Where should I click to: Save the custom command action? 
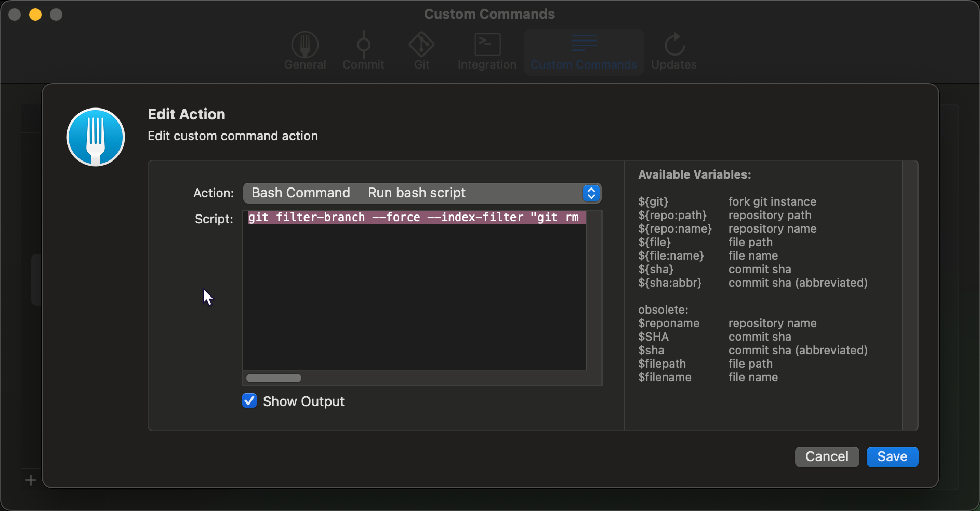coord(892,456)
